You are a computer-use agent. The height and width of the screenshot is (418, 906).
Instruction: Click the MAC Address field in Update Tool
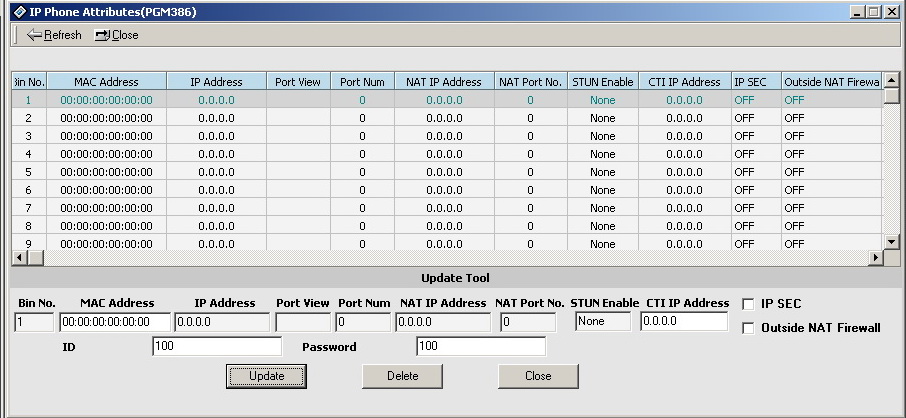[x=114, y=322]
